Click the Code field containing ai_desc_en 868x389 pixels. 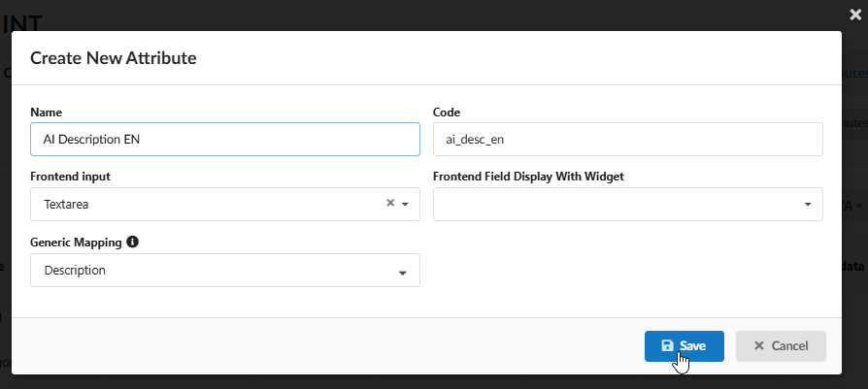pyautogui.click(x=627, y=139)
